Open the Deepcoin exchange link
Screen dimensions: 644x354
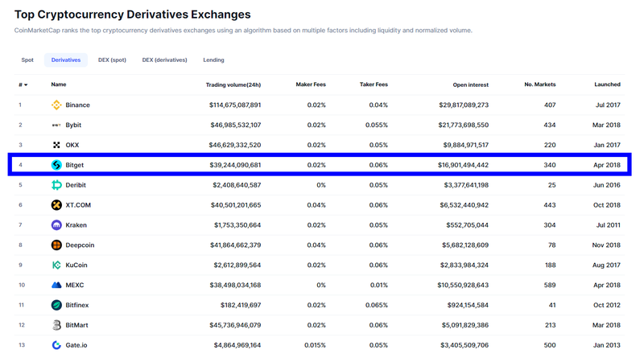(80, 245)
